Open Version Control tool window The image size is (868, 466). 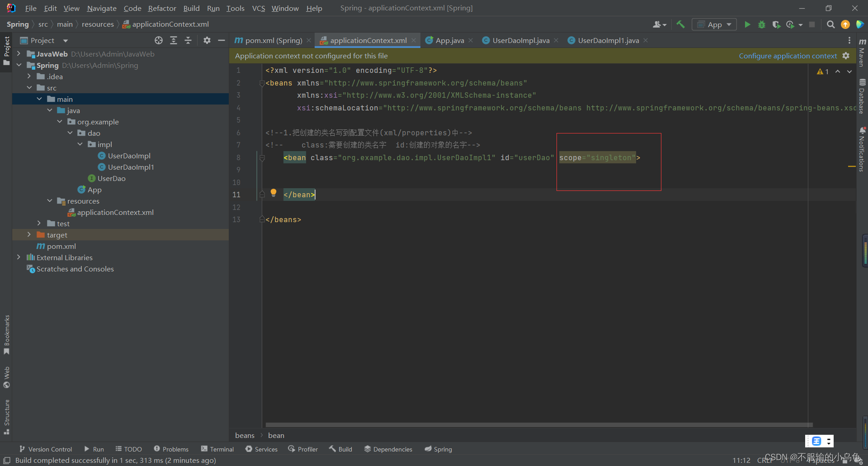[46, 449]
